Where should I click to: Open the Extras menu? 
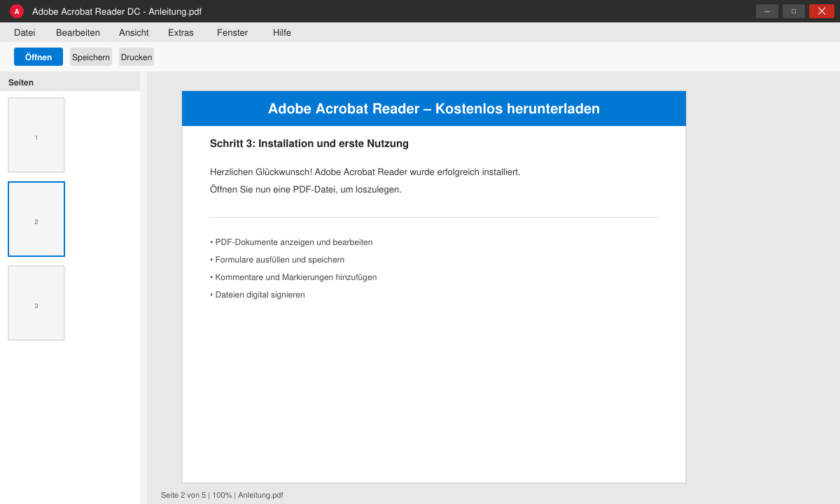click(181, 32)
